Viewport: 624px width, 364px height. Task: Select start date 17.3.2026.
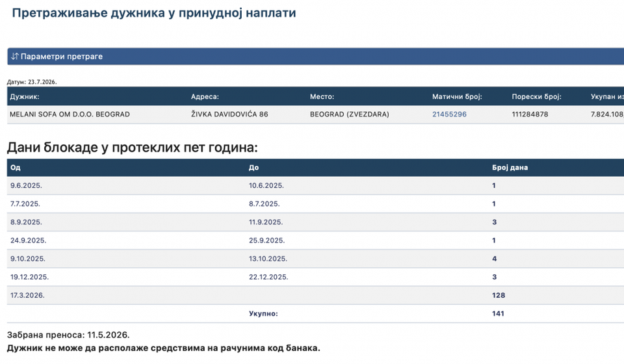click(27, 296)
